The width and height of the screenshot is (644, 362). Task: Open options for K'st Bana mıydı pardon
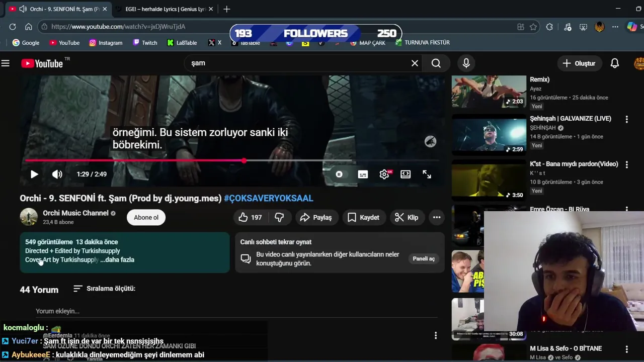pos(626,165)
